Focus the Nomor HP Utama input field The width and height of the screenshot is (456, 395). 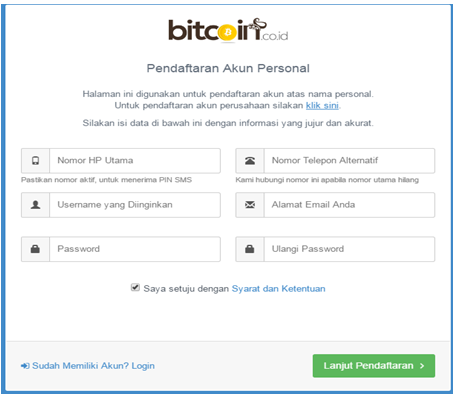pyautogui.click(x=135, y=161)
